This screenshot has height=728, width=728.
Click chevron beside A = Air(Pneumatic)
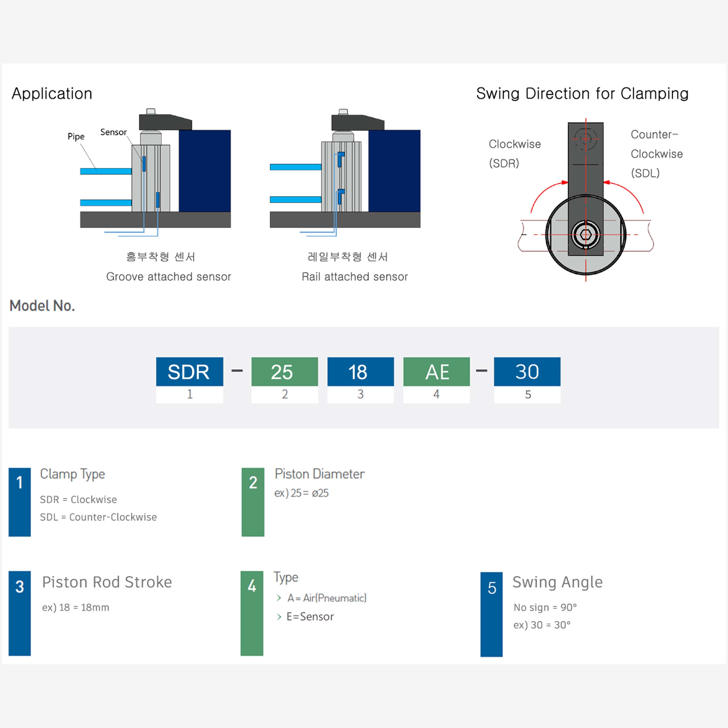279,598
